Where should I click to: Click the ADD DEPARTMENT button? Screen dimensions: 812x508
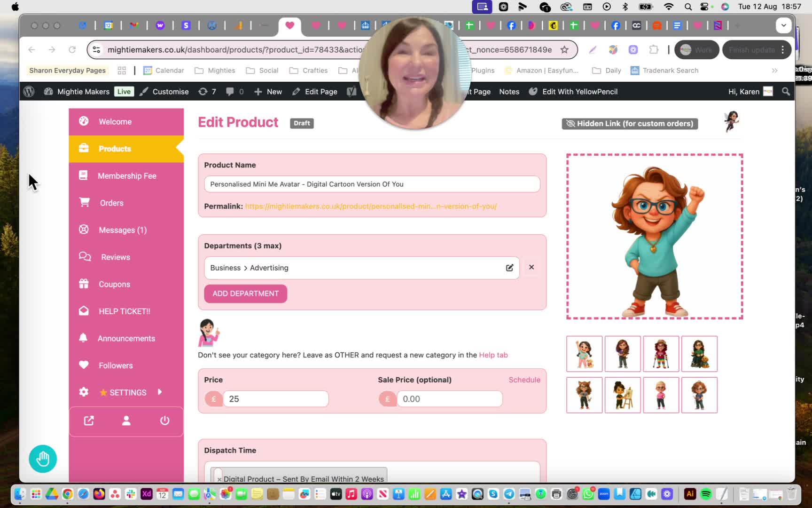point(245,294)
